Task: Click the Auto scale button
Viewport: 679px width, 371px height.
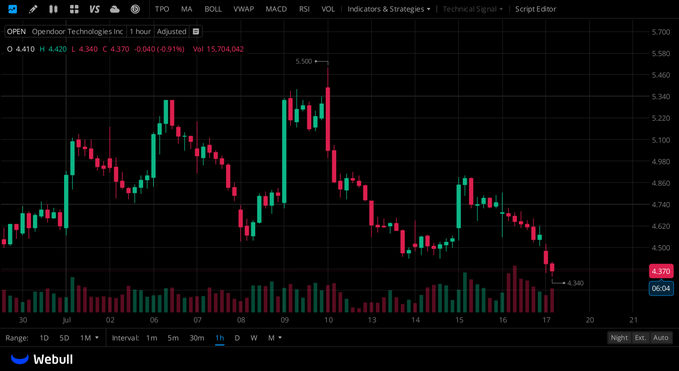Action: click(661, 338)
